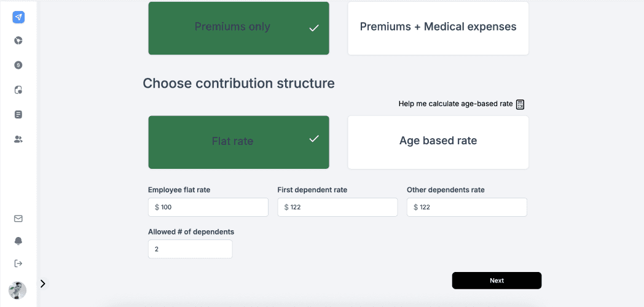Open the document list sidebar icon
This screenshot has height=307, width=644.
click(18, 114)
